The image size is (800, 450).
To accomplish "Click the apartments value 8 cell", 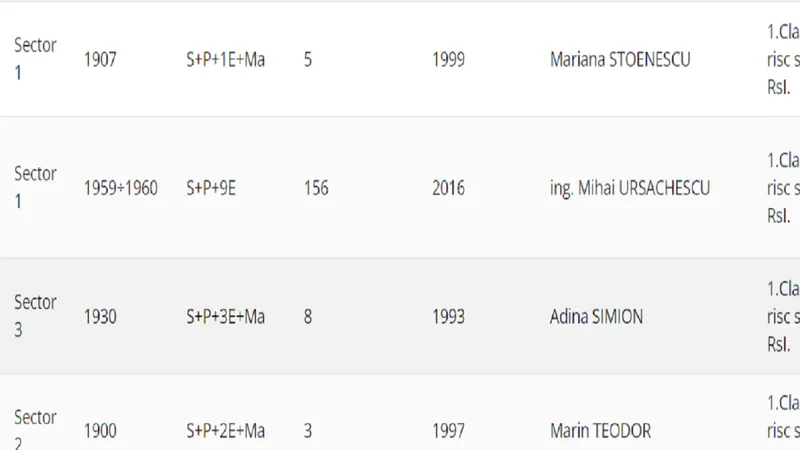I will click(308, 317).
